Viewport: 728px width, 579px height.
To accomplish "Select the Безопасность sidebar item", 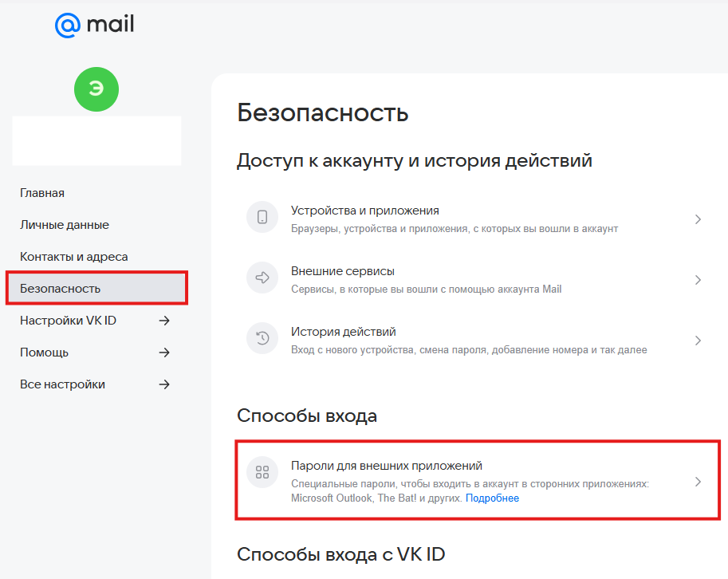I will pyautogui.click(x=96, y=289).
